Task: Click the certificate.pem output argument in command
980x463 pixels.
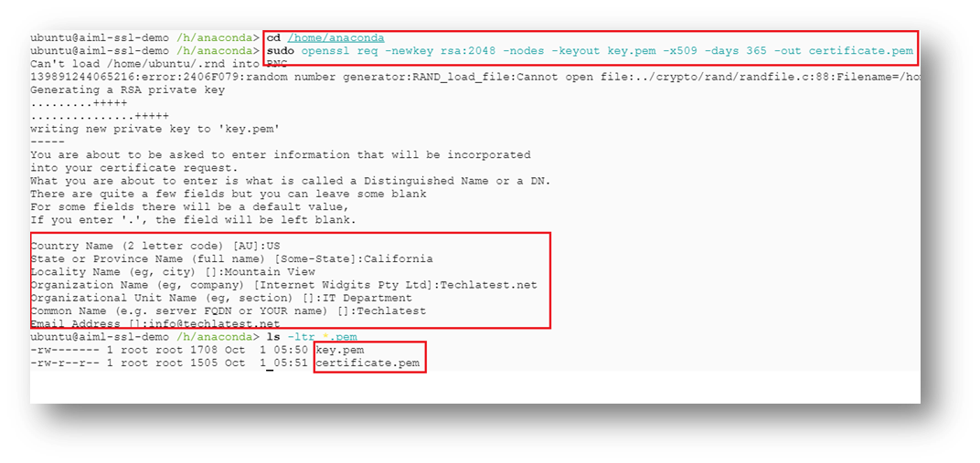Action: [x=860, y=50]
